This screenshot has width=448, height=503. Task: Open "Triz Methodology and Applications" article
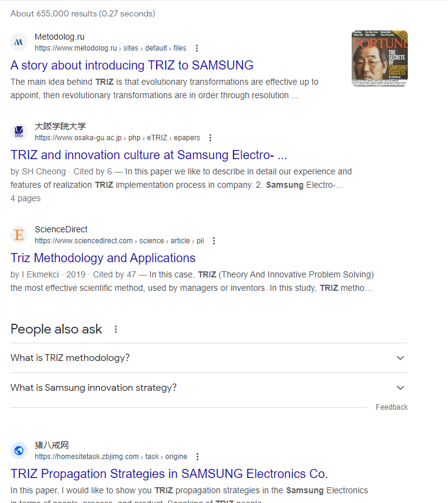pyautogui.click(x=103, y=258)
